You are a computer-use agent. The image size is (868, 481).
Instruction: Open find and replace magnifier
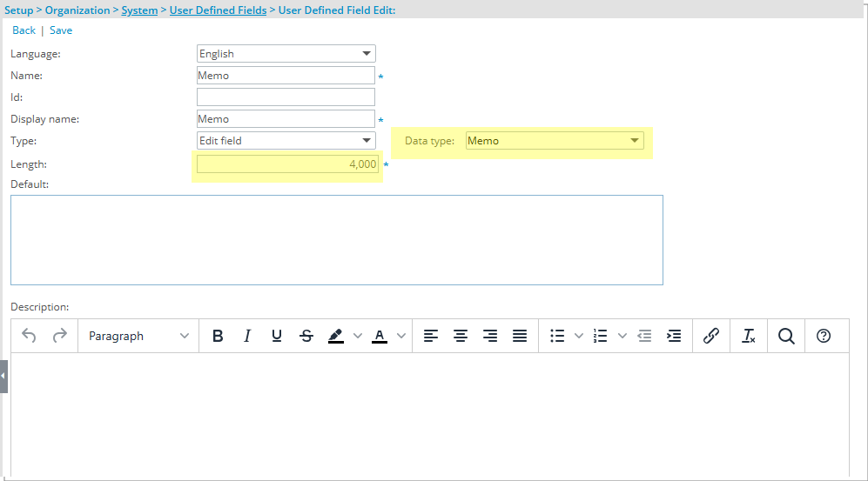786,336
